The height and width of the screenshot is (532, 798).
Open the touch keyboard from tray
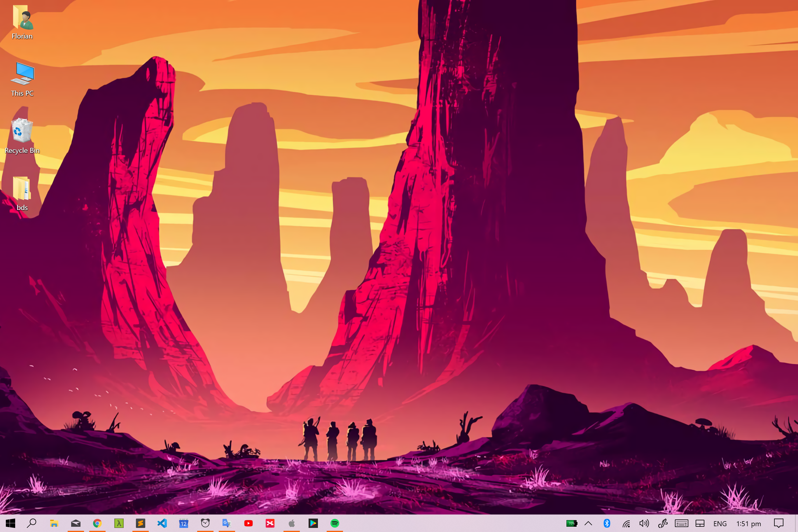pyautogui.click(x=681, y=523)
